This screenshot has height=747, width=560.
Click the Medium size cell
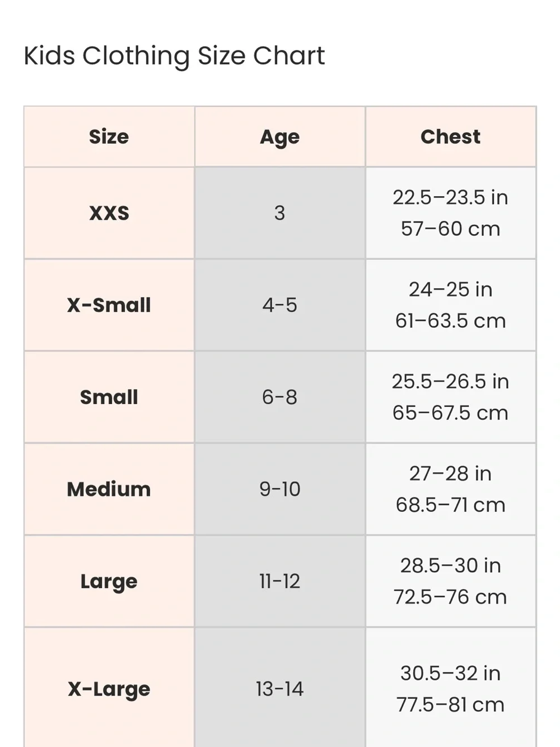[109, 489]
